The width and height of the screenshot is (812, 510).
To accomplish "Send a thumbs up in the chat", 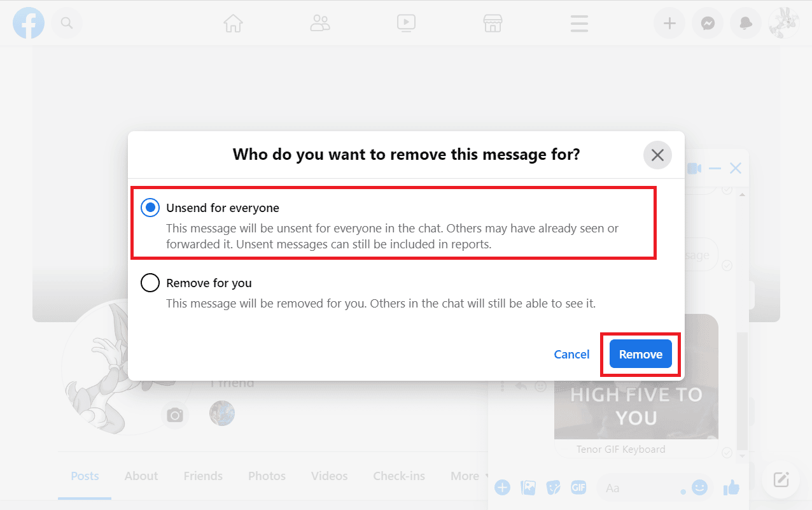I will [x=731, y=487].
